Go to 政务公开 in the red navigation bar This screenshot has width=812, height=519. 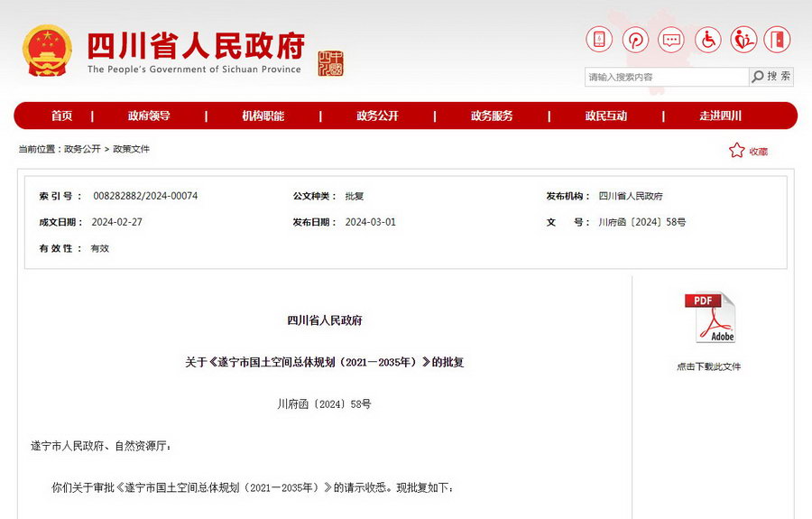tap(377, 116)
